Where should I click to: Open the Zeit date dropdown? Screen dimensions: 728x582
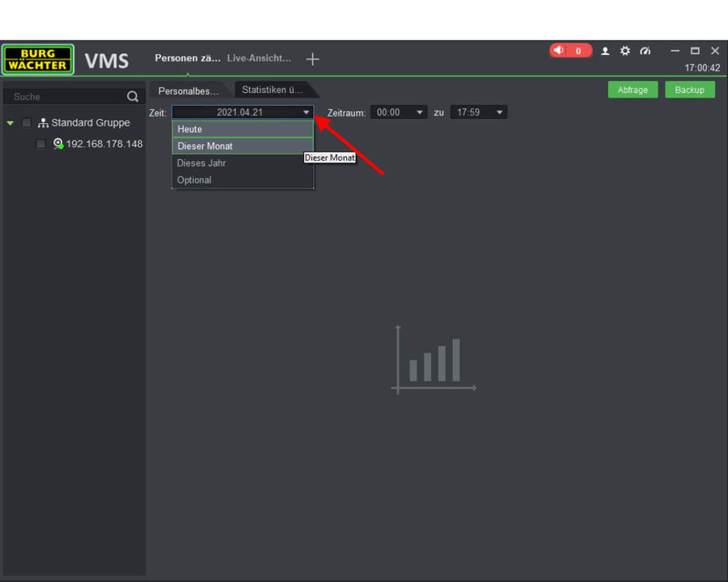[x=242, y=112]
